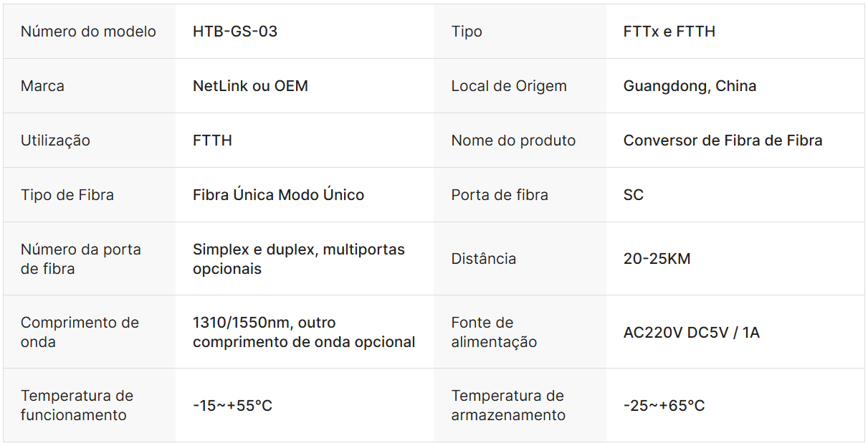
Task: Click the 'Fonte de alimentação' label
Action: (x=494, y=332)
